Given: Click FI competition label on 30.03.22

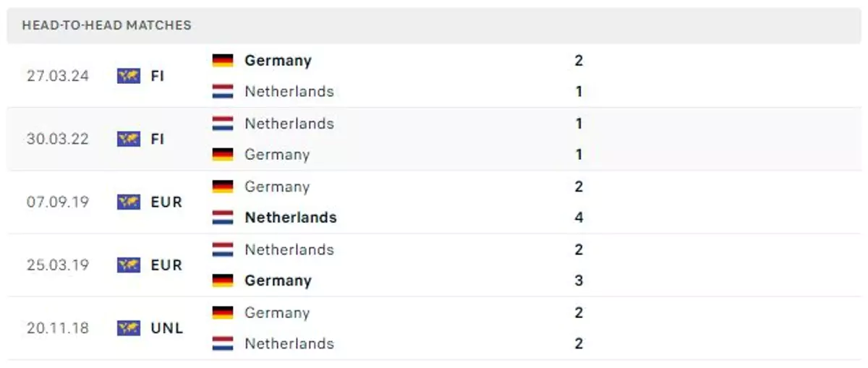Looking at the screenshot, I should click(x=158, y=139).
